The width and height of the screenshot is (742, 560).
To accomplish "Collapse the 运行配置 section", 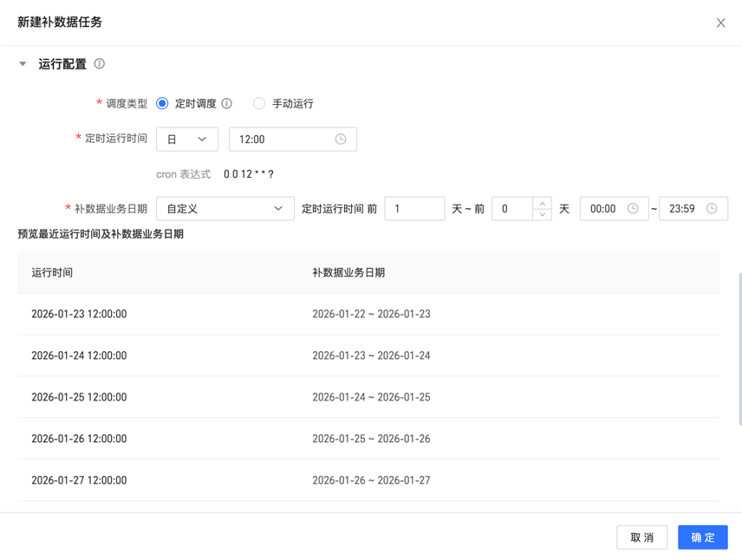I will pos(23,64).
